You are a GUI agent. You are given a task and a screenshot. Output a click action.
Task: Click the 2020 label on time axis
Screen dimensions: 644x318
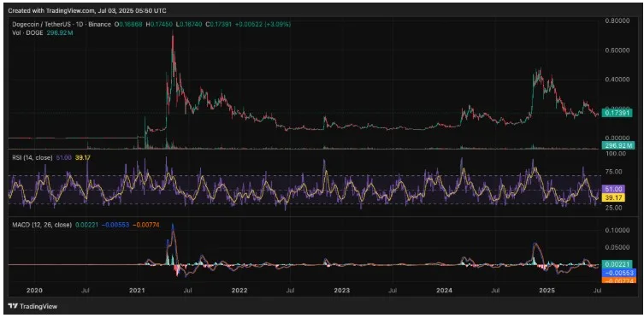[x=34, y=291]
